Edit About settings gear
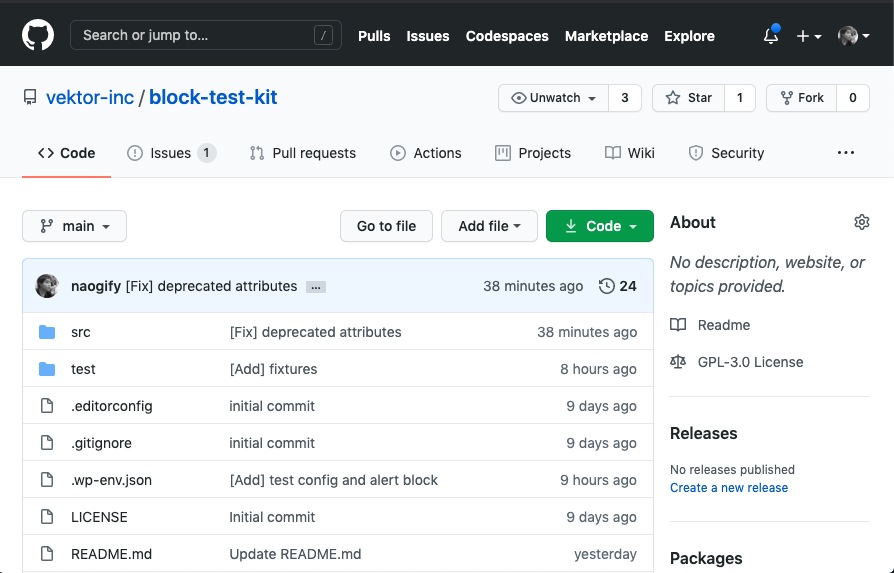The image size is (894, 573). (x=862, y=222)
